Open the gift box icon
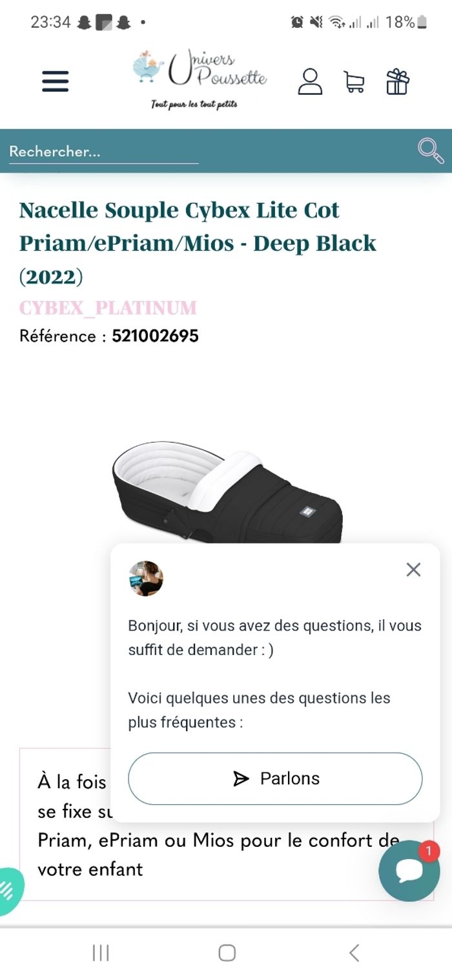The height and width of the screenshot is (980, 452). 398,81
